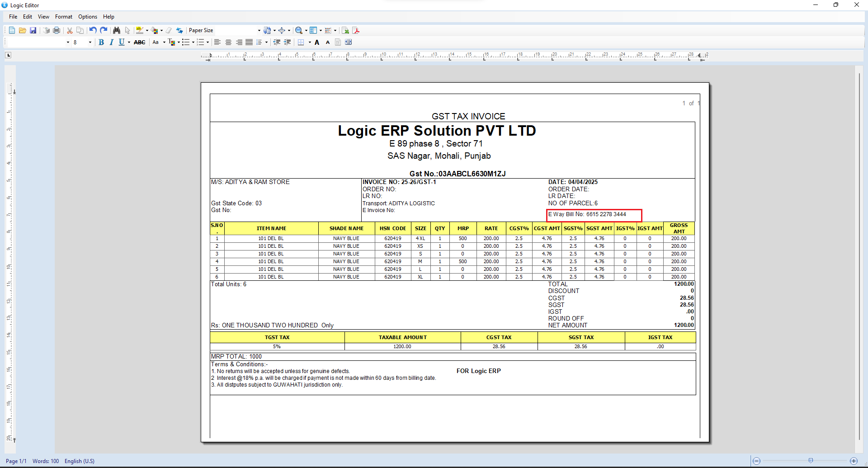Open the Format menu
This screenshot has height=468, width=868.
pos(63,17)
